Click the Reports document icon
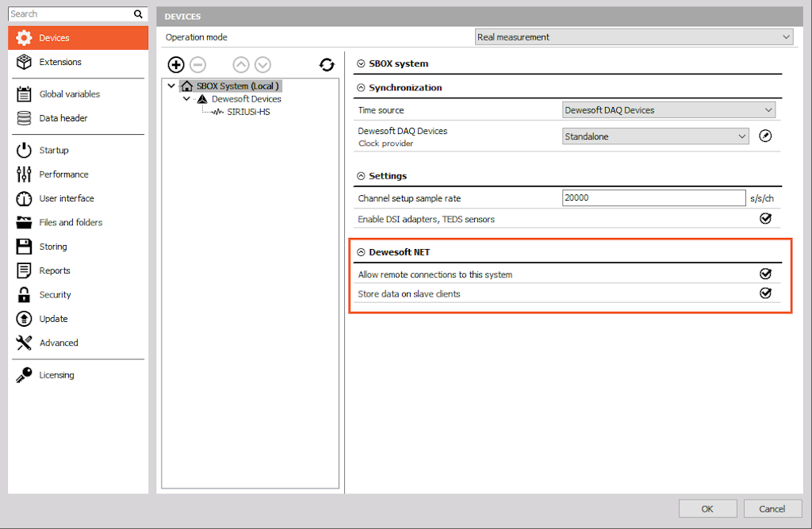The image size is (812, 529). 24,270
